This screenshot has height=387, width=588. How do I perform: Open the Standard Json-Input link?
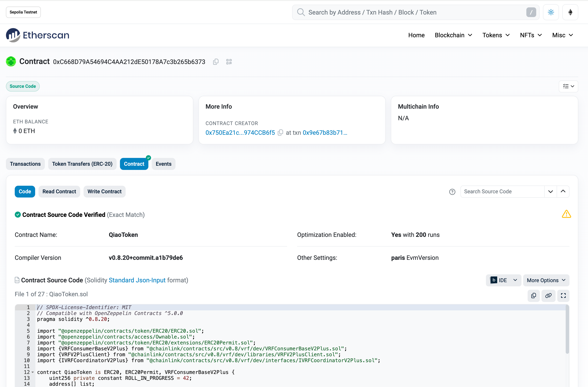(137, 280)
